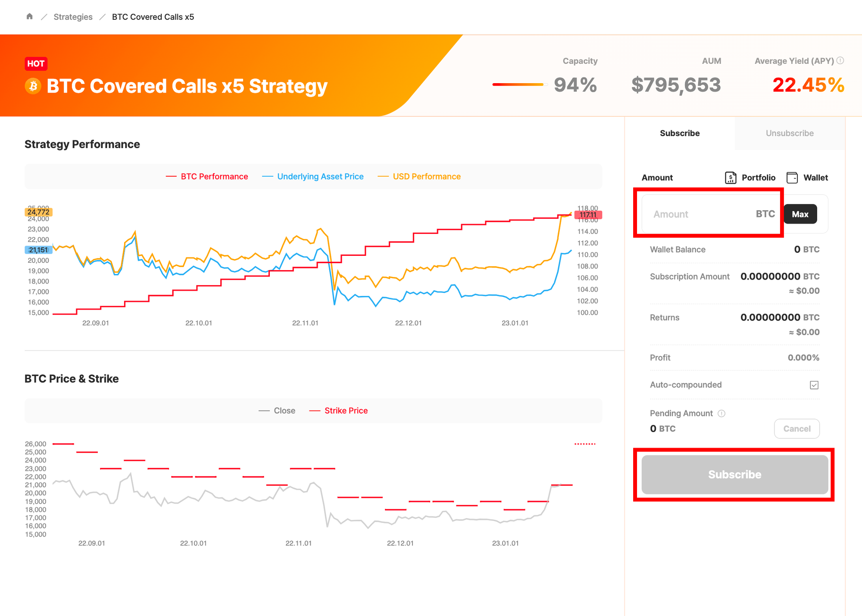Click the Pending Amount info icon
862x616 pixels.
[721, 414]
